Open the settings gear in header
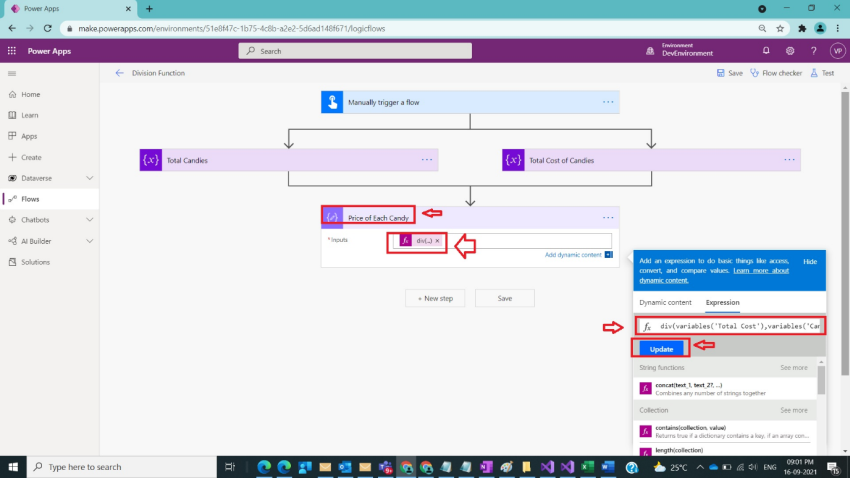This screenshot has width=850, height=478. 790,51
